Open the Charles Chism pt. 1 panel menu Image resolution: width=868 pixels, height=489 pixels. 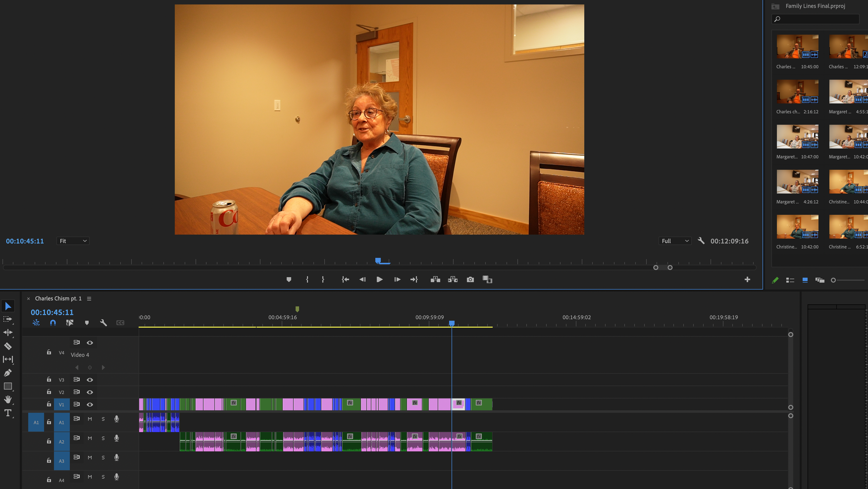[89, 298]
